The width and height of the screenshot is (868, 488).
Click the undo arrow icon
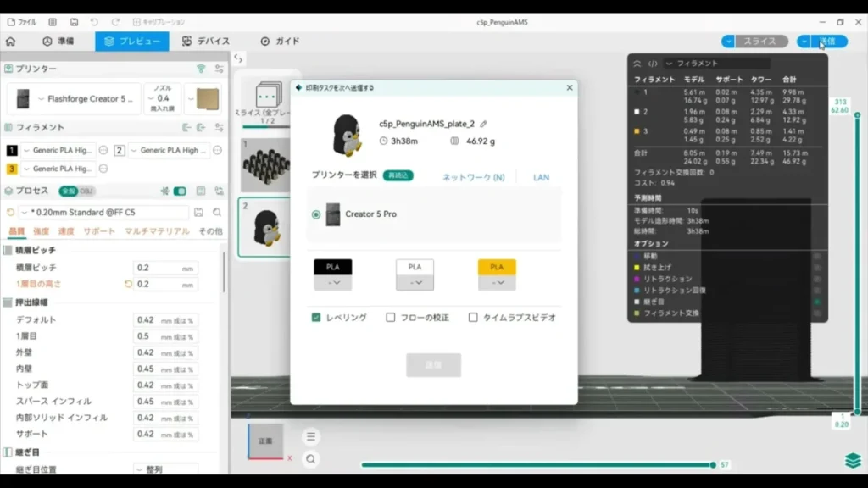tap(94, 22)
